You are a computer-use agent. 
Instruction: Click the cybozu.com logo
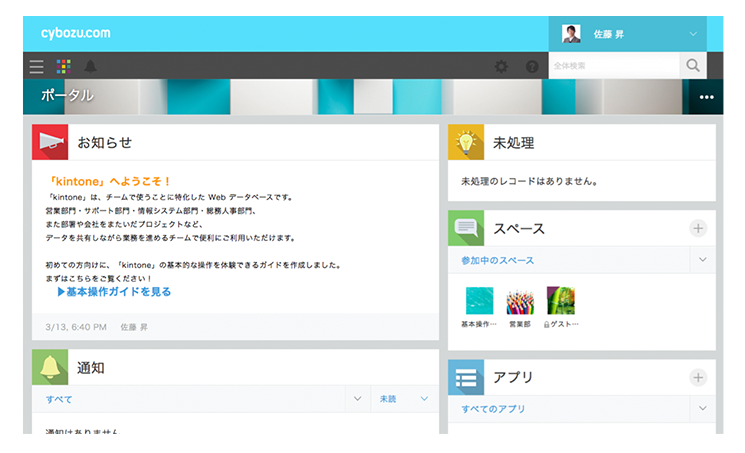76,34
